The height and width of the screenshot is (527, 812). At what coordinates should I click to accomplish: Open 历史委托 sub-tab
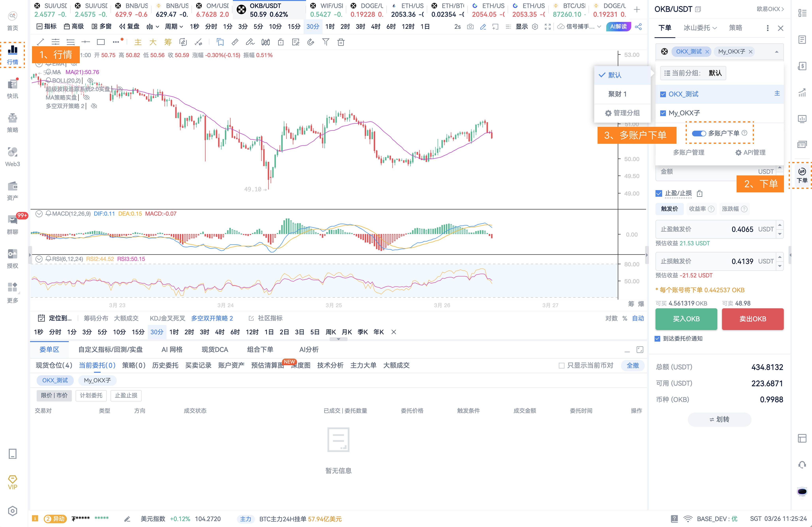click(x=165, y=366)
